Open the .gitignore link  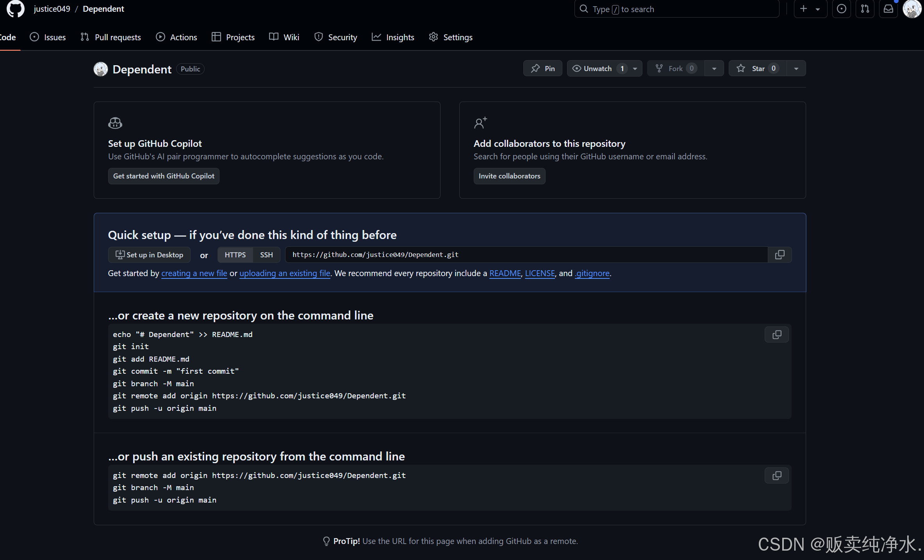click(x=592, y=273)
